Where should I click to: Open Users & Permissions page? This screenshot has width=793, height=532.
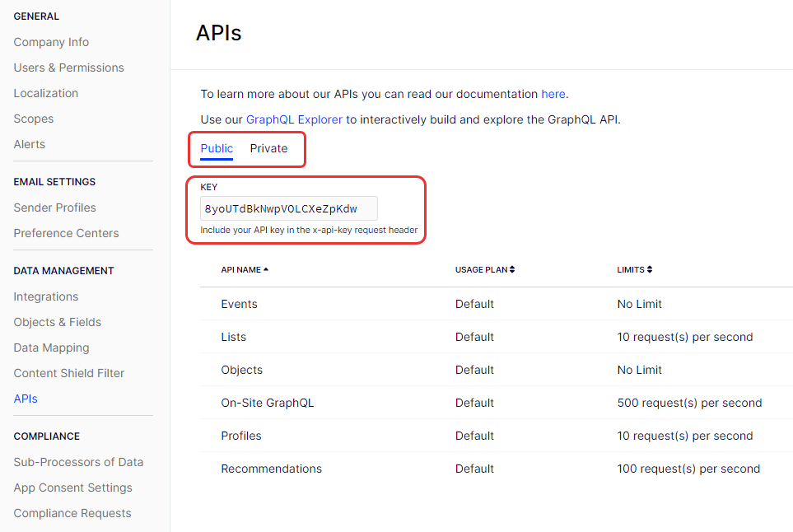click(68, 68)
